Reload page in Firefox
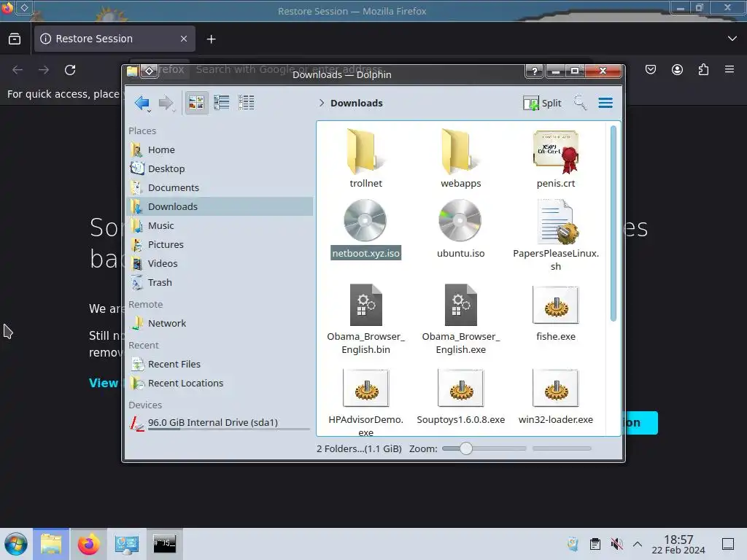This screenshot has width=747, height=560. 70,70
